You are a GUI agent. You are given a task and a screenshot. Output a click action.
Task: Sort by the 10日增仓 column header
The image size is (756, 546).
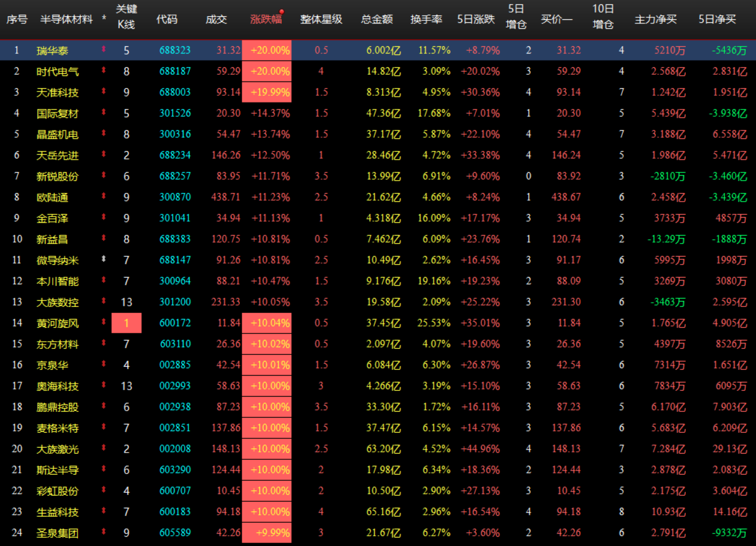(603, 17)
